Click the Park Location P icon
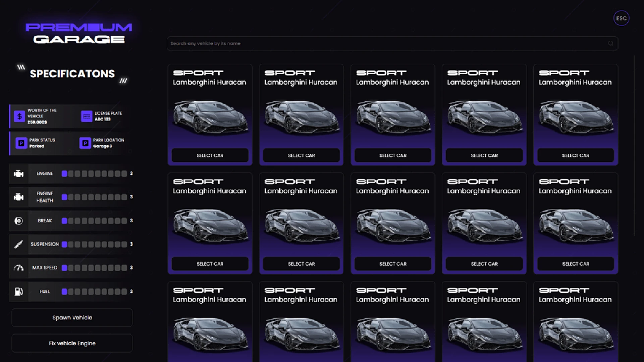 click(85, 143)
